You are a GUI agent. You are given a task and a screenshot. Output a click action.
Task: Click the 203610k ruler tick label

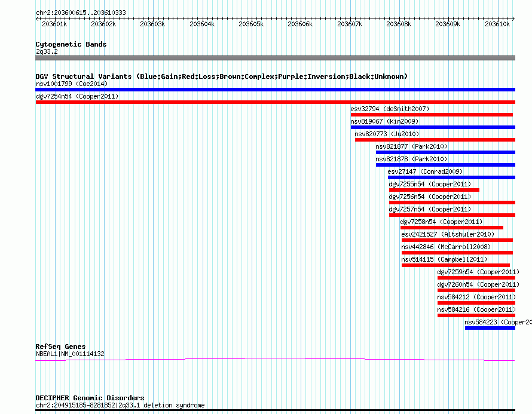[x=497, y=24]
